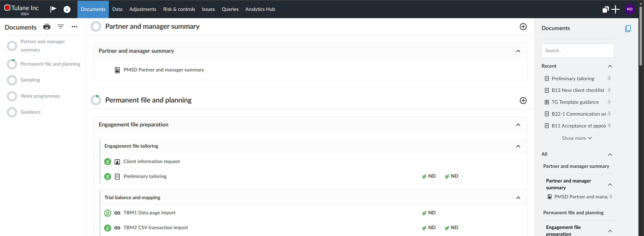Collapse the Partner and manager summary group

[518, 51]
